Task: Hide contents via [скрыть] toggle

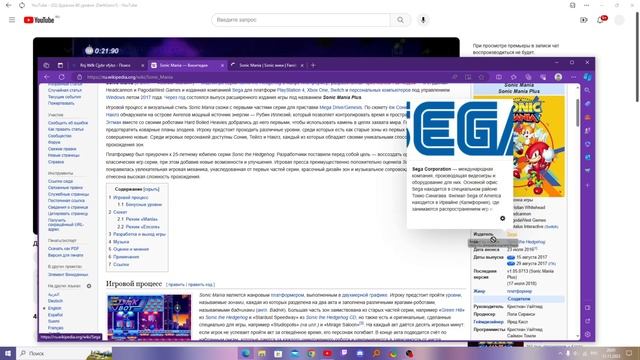Action: click(x=151, y=189)
